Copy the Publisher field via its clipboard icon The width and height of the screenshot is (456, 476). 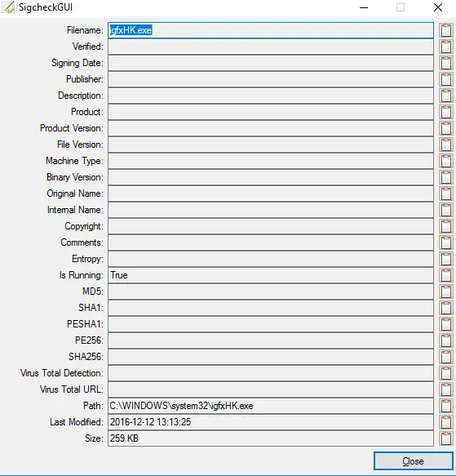click(445, 79)
